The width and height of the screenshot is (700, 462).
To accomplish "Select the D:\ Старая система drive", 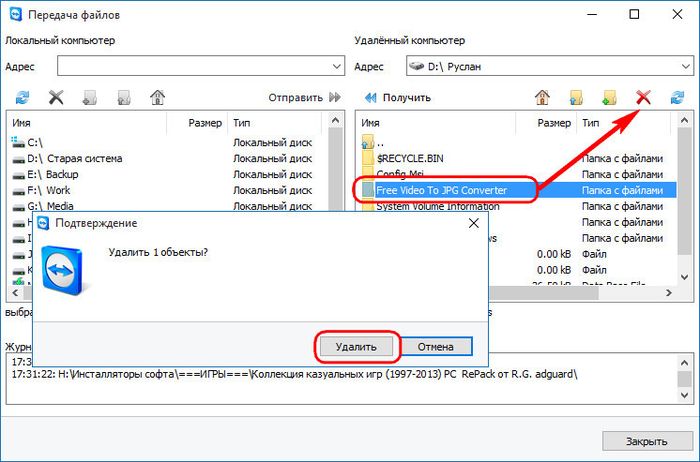I will point(75,158).
